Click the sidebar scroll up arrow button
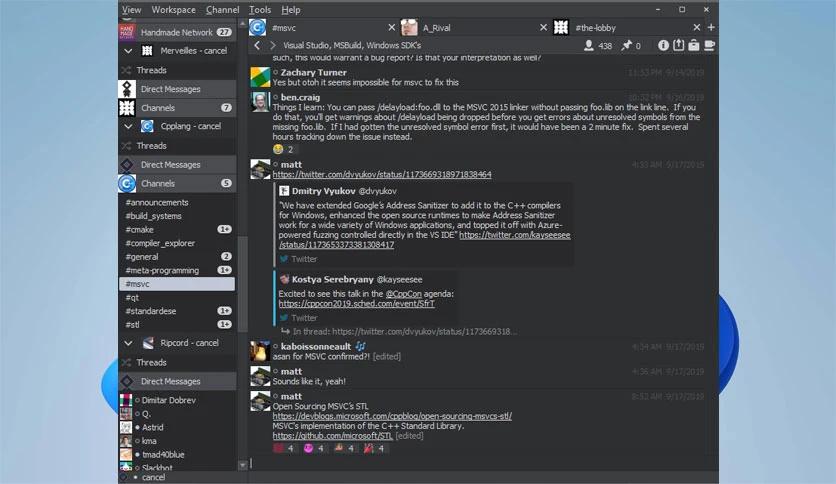 tap(243, 23)
